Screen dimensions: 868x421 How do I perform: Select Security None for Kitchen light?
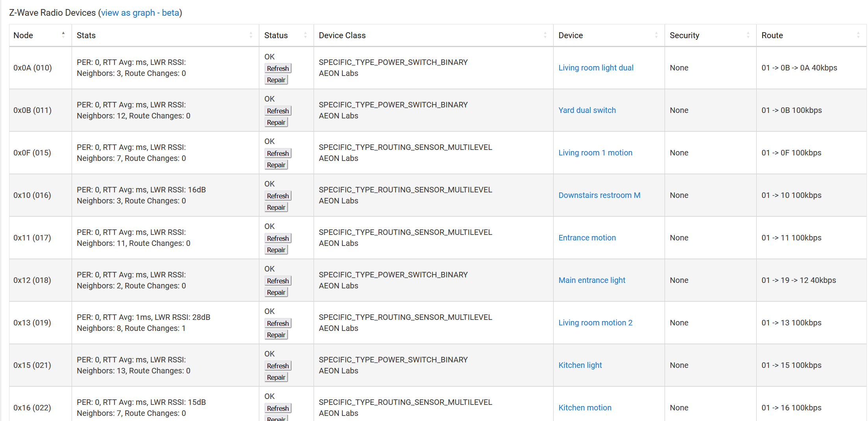click(679, 365)
